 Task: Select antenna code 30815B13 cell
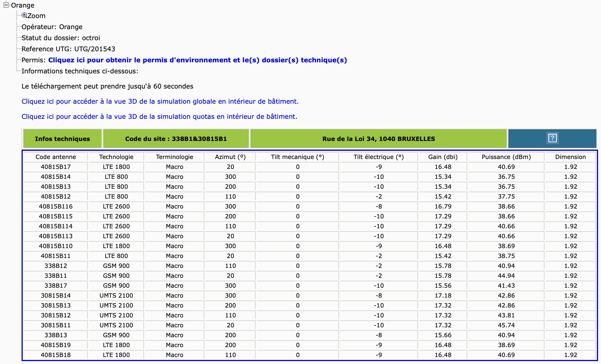tap(56, 305)
